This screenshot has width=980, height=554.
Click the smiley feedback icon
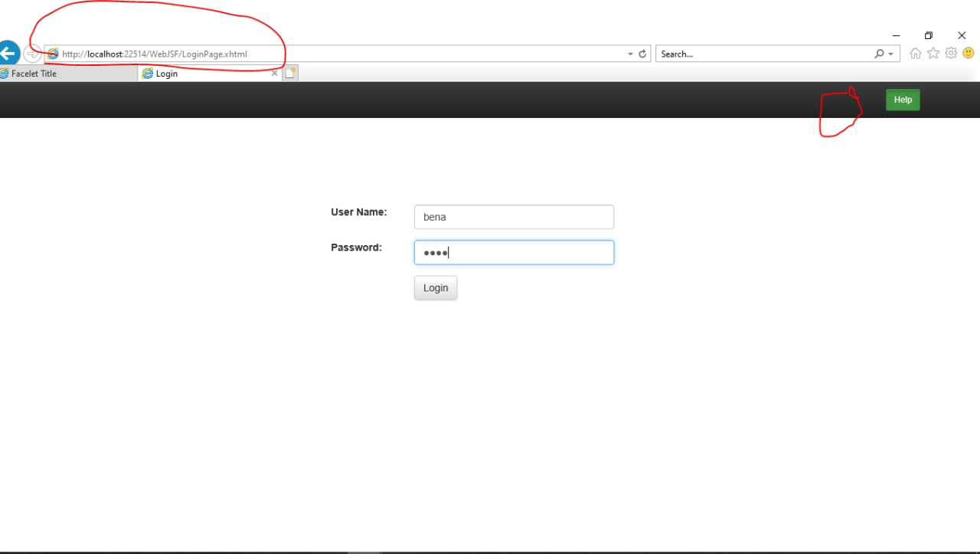[x=968, y=53]
